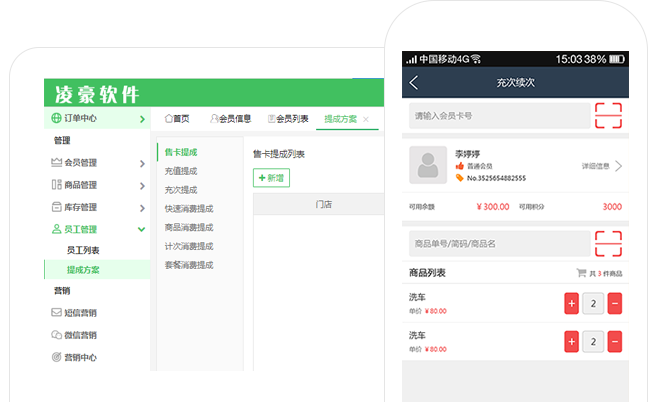Click the 凌豪软件 logo
Viewport: 660px width, 402px height.
[97, 94]
